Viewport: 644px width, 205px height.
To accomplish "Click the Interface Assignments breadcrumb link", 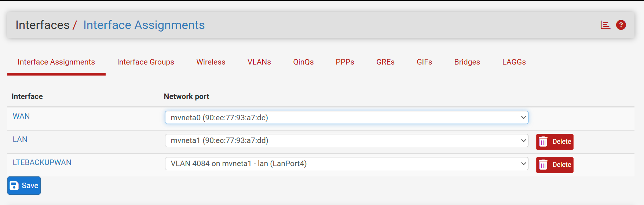I will click(144, 25).
